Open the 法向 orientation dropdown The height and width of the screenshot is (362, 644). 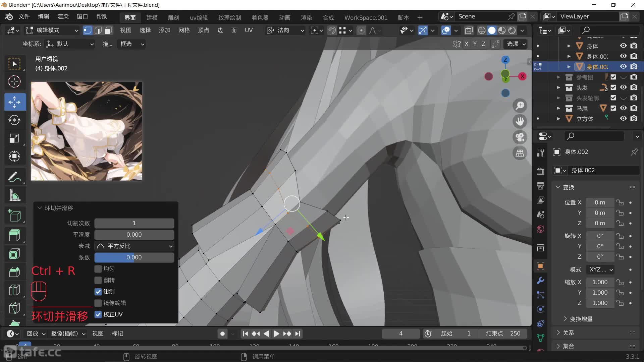[285, 31]
